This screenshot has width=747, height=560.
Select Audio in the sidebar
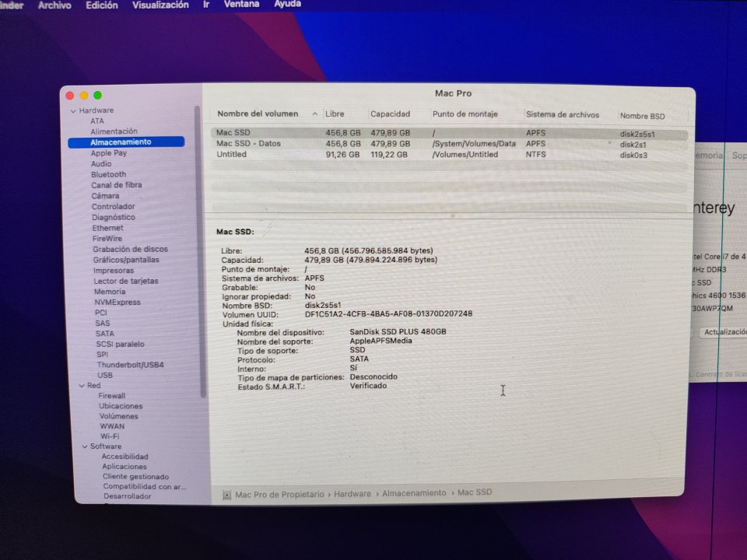coord(101,164)
